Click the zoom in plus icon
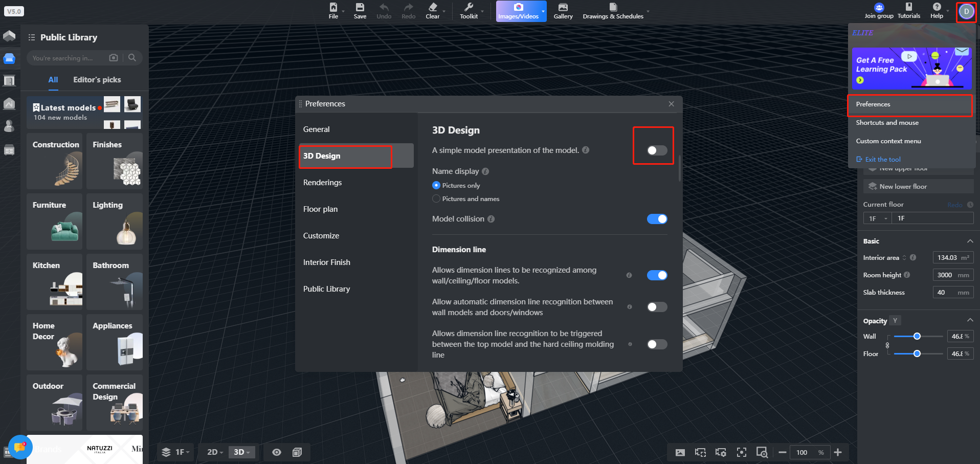 tap(838, 452)
